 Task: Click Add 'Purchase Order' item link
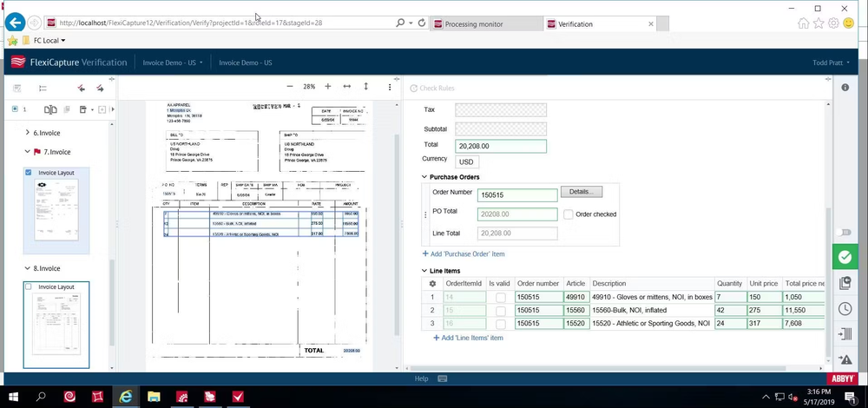tap(464, 253)
